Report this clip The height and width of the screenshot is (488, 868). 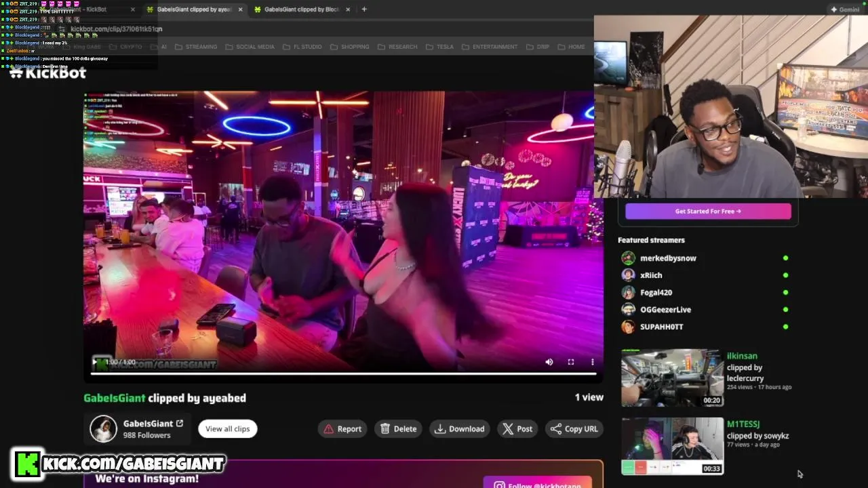342,428
